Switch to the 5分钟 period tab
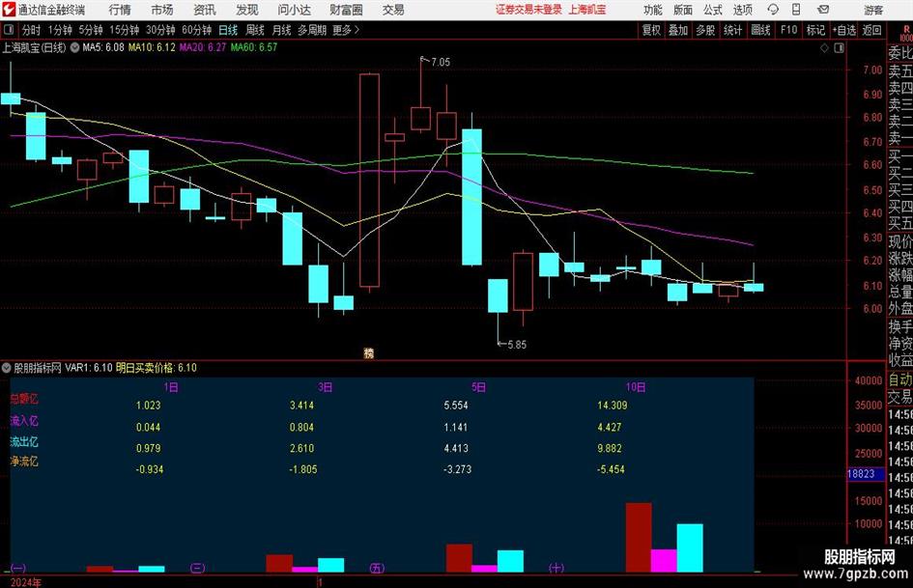This screenshot has height=588, width=913. pyautogui.click(x=91, y=30)
